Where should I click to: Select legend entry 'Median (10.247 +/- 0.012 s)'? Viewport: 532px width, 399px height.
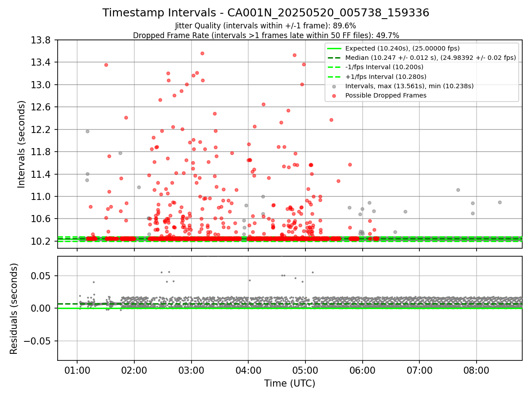click(x=430, y=58)
